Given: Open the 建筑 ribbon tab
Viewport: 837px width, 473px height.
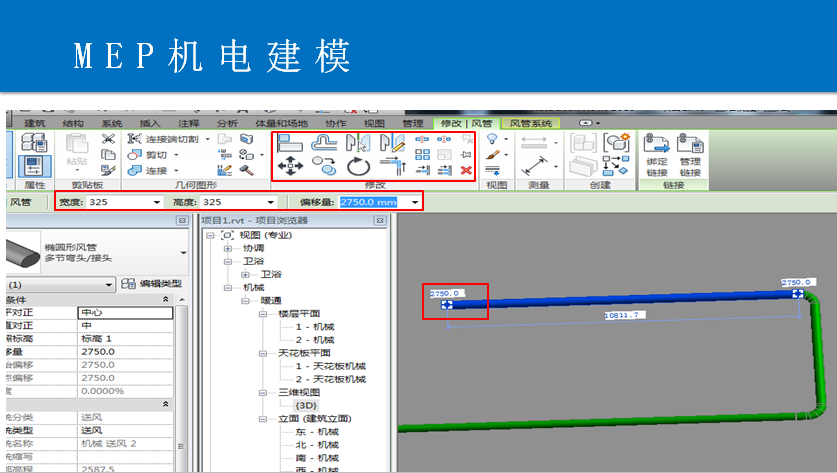Looking at the screenshot, I should tap(35, 123).
